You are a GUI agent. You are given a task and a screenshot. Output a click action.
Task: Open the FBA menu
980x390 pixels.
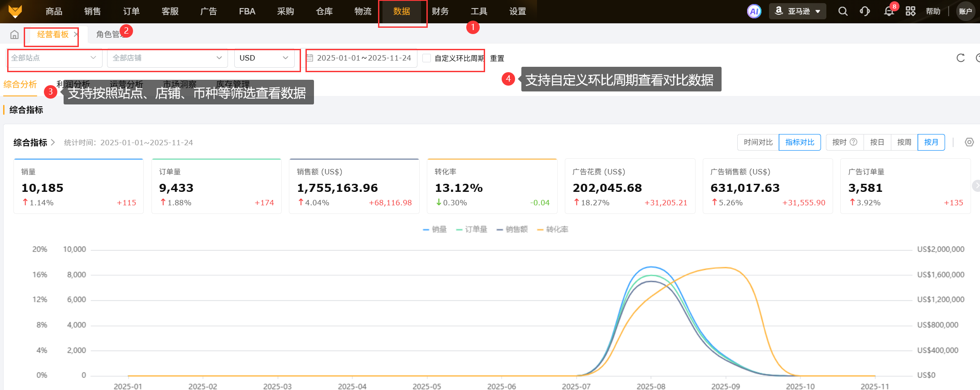(247, 11)
